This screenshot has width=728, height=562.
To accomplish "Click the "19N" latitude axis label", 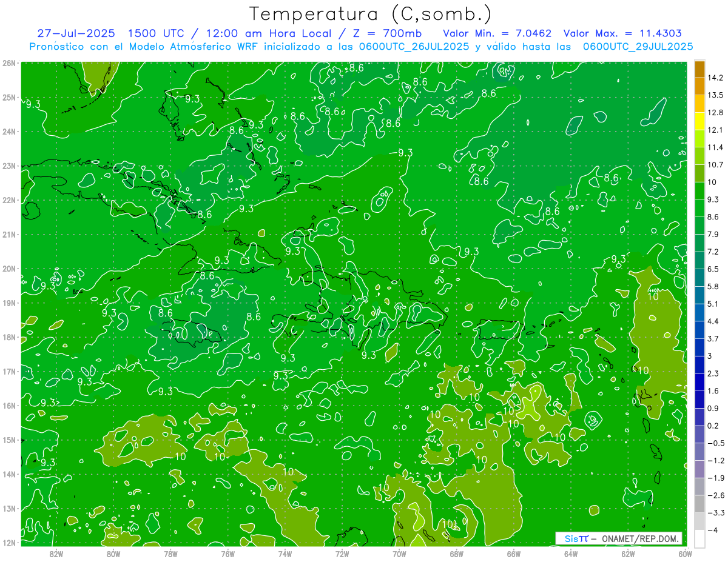I will pyautogui.click(x=8, y=303).
